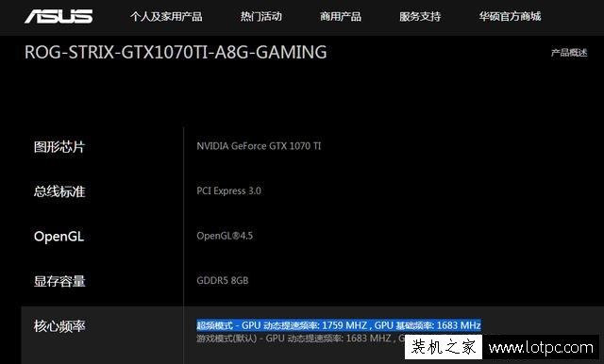604x364 pixels.
Task: Click ROG-STRIX-GTX1070TI-A8G-GAMING product title
Action: coord(176,52)
